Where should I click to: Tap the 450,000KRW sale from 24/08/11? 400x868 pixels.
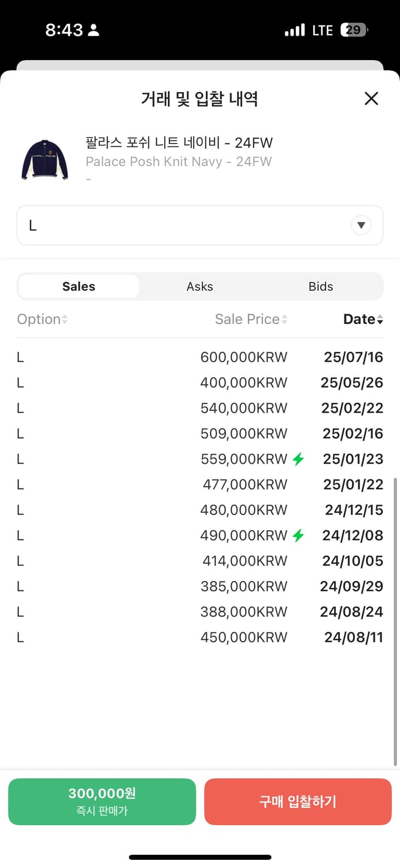click(199, 638)
